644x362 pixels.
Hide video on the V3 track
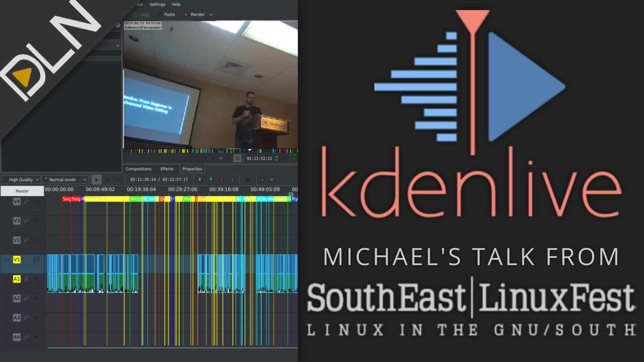tap(36, 221)
